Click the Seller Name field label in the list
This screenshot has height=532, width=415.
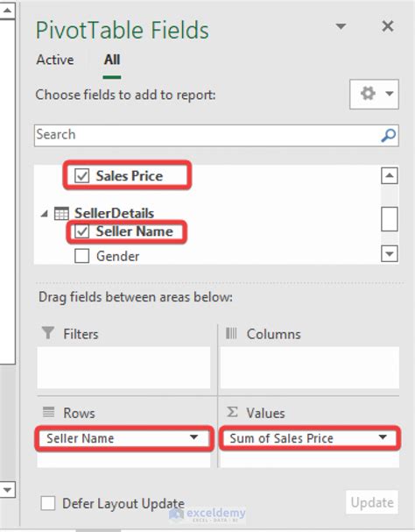[x=135, y=231]
